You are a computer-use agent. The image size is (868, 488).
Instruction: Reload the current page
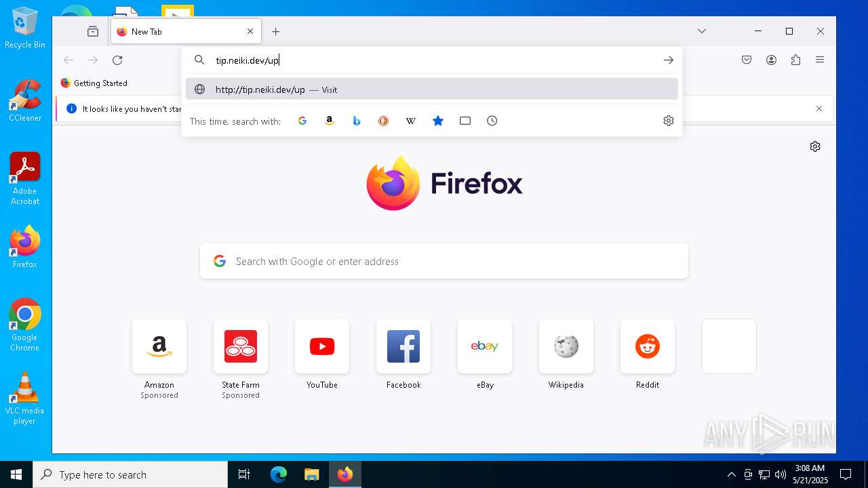click(x=117, y=60)
